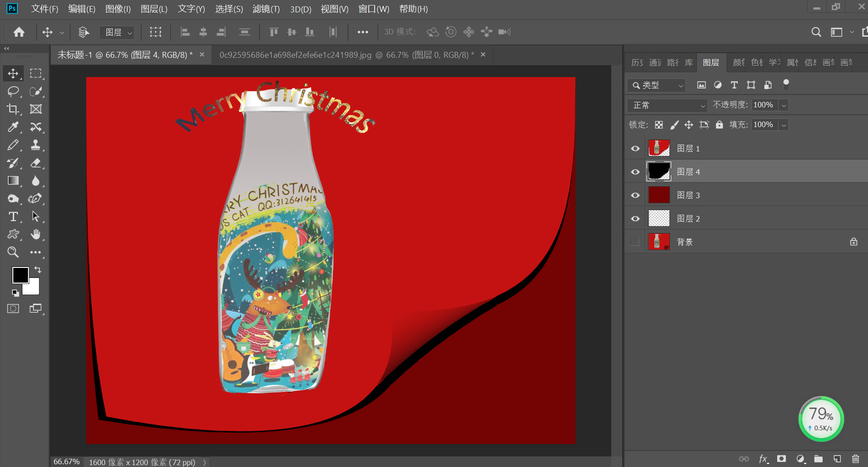
Task: Click delete layer trash icon
Action: (856, 459)
